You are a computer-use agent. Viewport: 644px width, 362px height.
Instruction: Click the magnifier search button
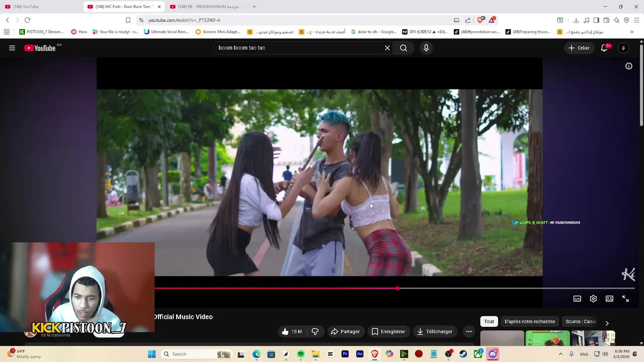[404, 48]
